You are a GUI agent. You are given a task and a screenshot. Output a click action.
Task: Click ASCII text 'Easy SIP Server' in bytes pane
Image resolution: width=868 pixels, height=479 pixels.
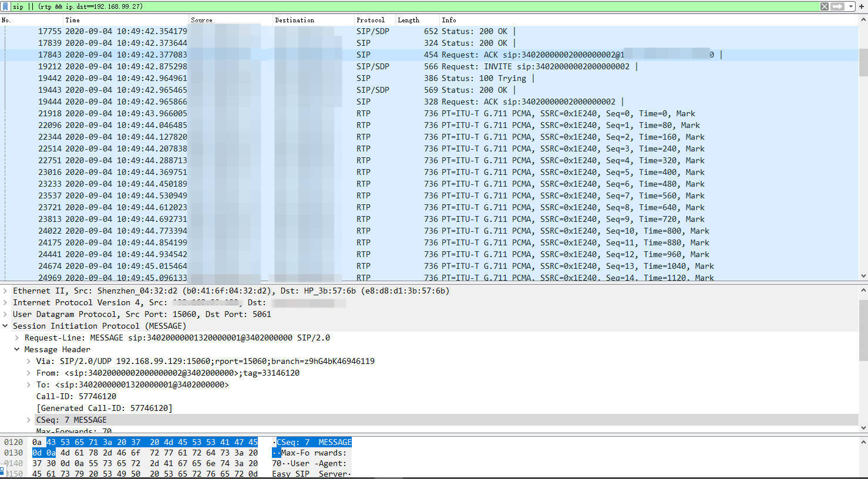(309, 474)
